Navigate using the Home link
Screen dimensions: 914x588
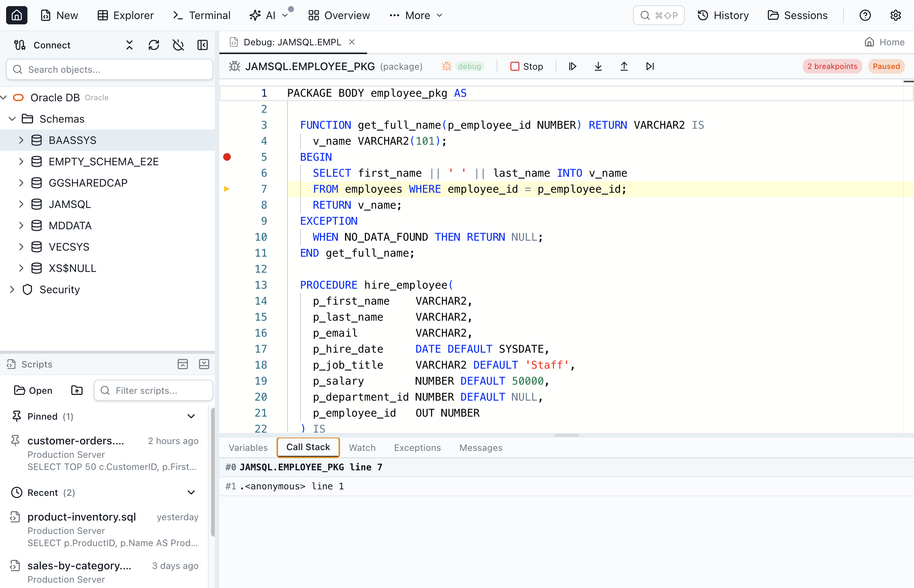[885, 42]
